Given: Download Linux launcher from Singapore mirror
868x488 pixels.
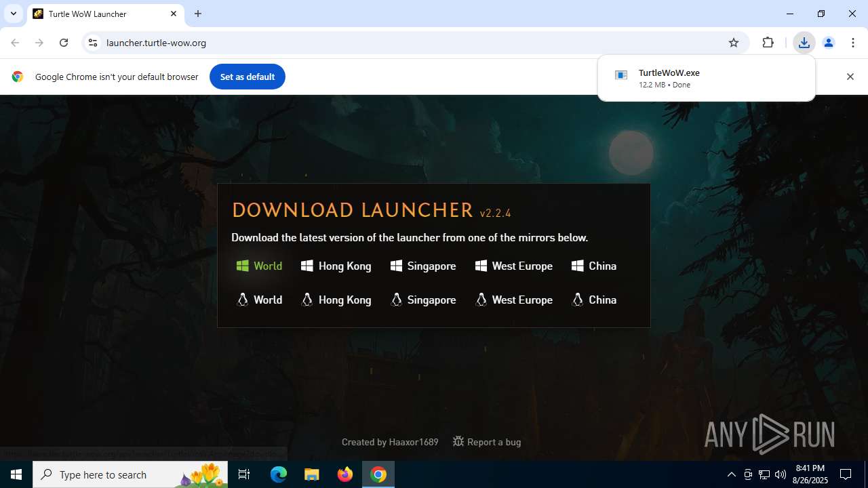Looking at the screenshot, I should (423, 300).
